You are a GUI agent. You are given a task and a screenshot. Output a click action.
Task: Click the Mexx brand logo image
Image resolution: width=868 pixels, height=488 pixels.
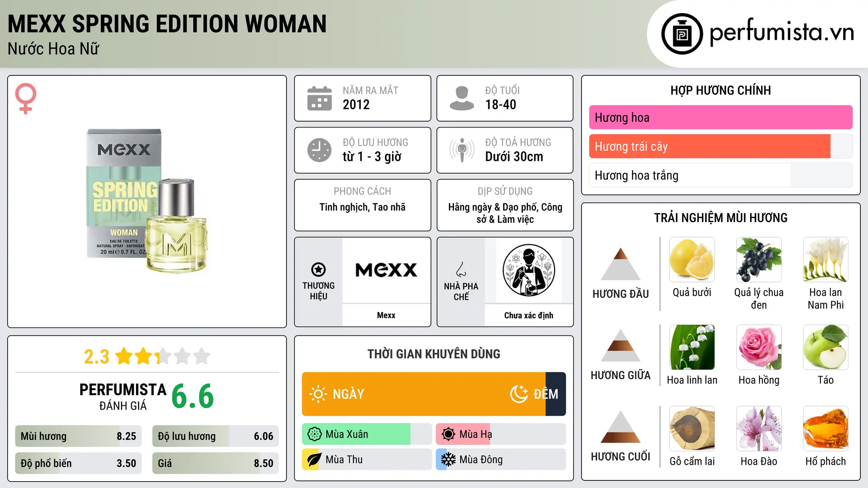(386, 270)
